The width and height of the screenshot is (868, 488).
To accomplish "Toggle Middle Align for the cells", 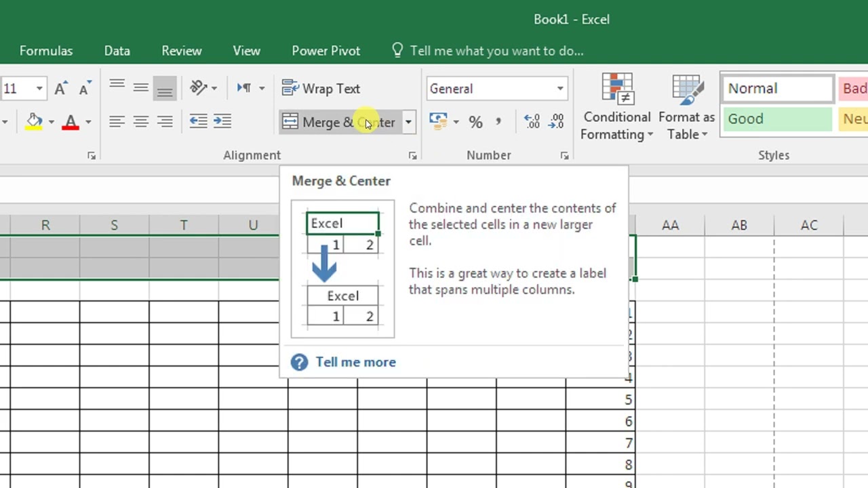I will (140, 88).
